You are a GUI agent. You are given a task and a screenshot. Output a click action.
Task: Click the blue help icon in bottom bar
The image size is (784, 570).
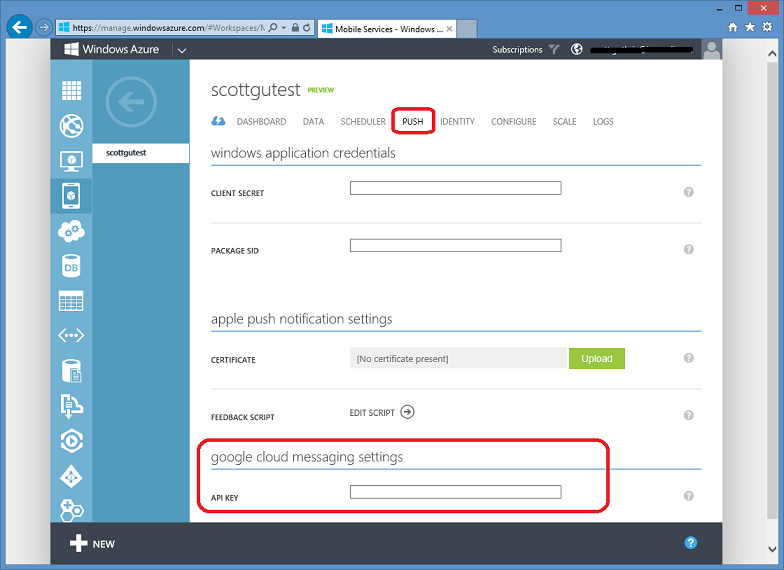pos(690,542)
